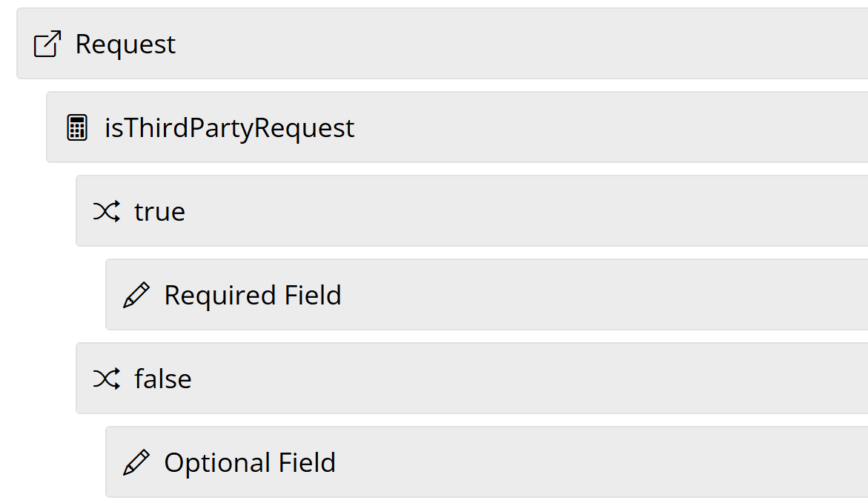Click the external-link icon beside Request

pos(47,44)
